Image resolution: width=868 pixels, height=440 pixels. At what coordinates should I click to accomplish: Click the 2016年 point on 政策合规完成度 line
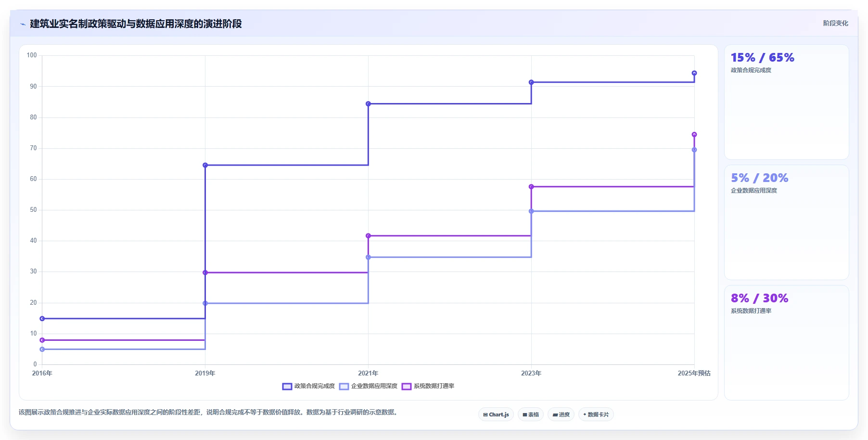[x=42, y=319]
